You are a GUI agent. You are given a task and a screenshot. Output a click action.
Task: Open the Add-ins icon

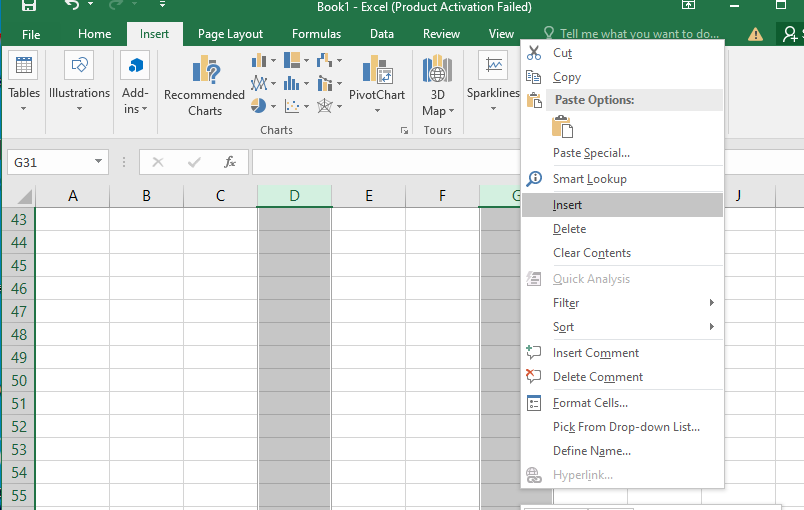click(x=135, y=66)
